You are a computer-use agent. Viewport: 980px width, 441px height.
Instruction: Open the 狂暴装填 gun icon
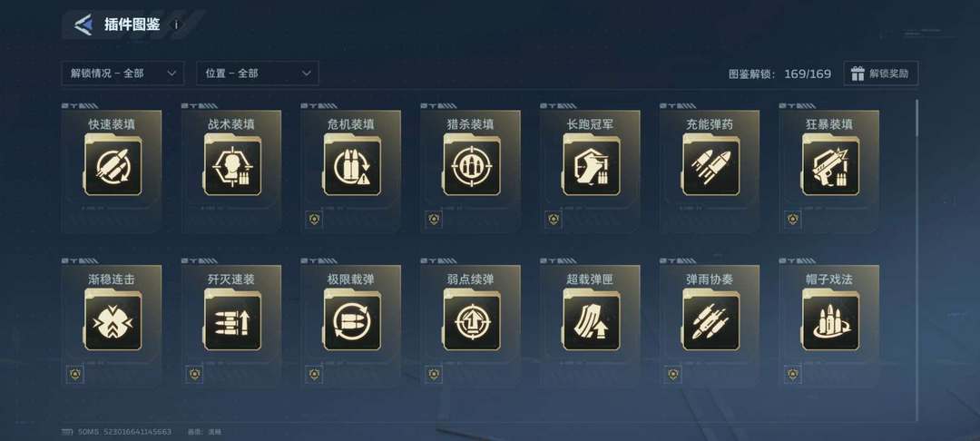point(830,167)
